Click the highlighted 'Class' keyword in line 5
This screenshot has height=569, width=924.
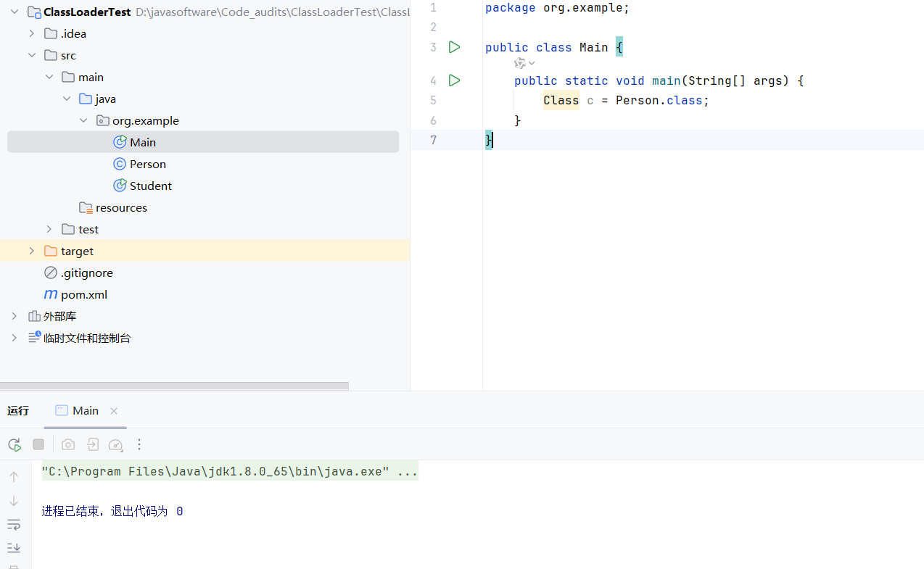click(561, 100)
